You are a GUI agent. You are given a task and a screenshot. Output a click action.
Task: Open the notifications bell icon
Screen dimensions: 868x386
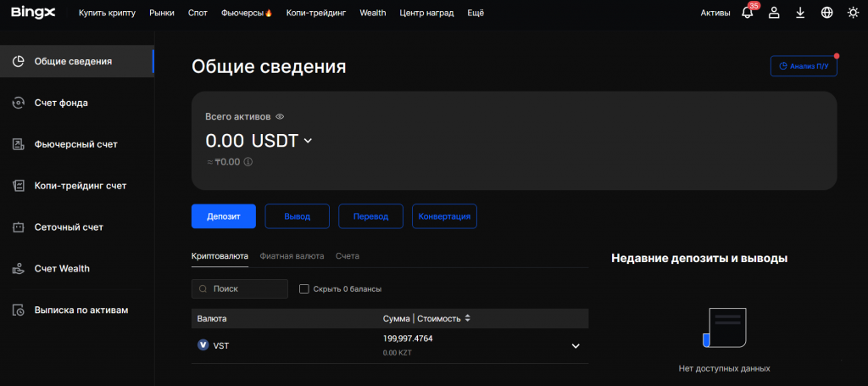point(748,12)
